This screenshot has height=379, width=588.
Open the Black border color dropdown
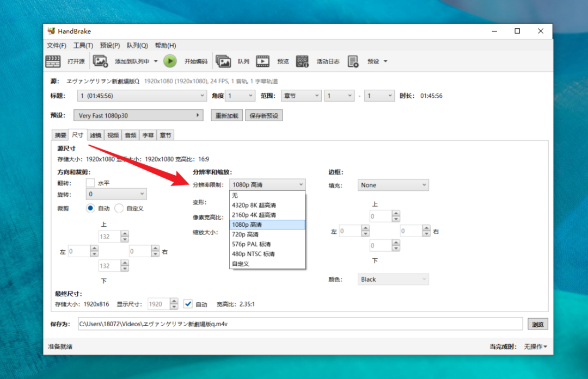click(x=393, y=279)
